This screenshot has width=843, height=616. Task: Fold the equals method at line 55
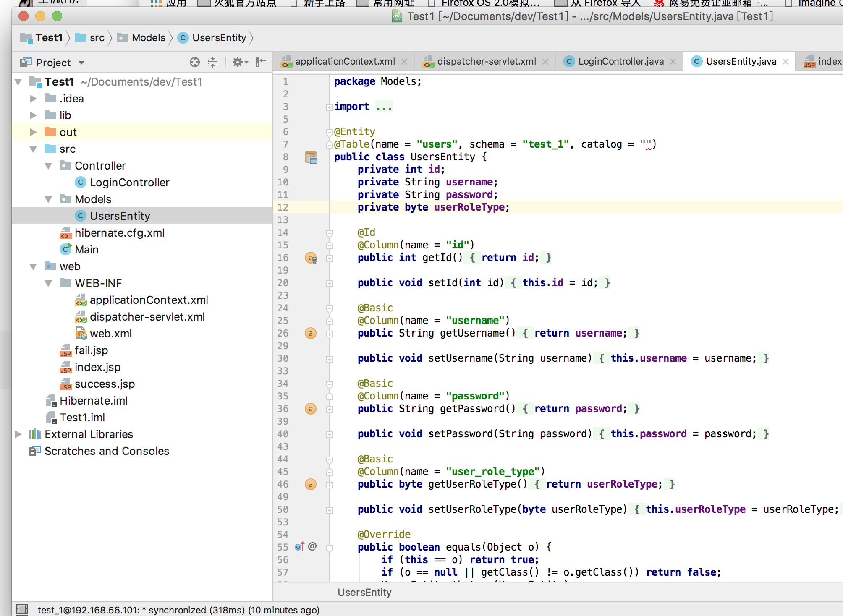[x=330, y=548]
